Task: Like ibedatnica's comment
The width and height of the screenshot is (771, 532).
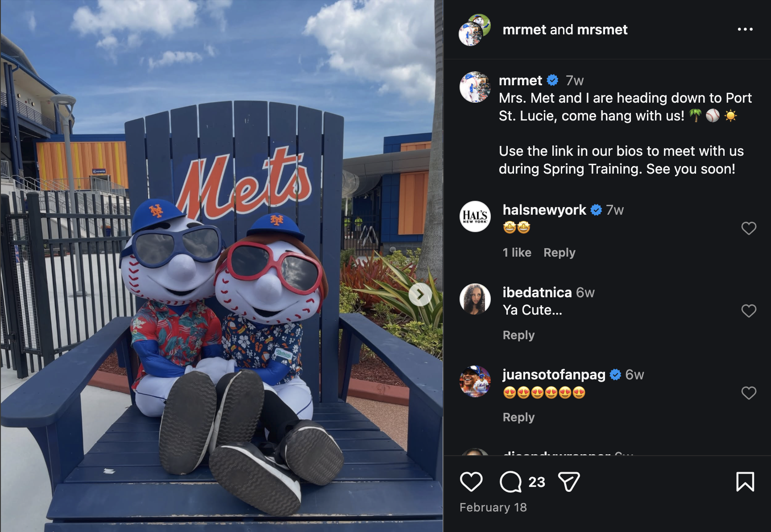Action: (749, 311)
